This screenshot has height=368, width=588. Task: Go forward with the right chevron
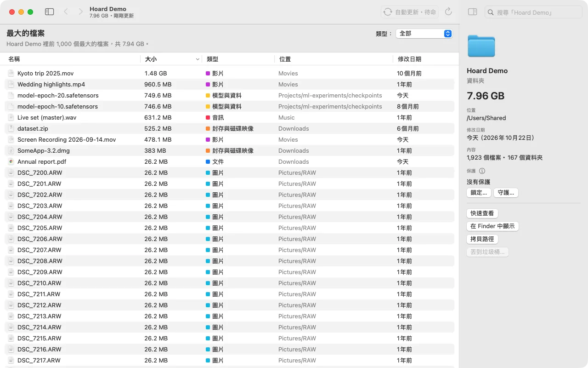(x=81, y=12)
